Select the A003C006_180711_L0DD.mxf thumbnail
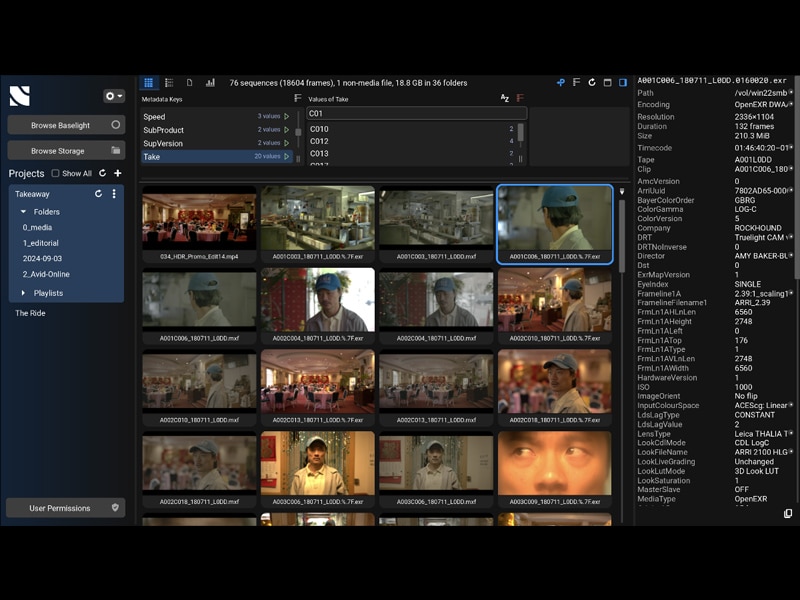The height and width of the screenshot is (600, 800). pyautogui.click(x=436, y=469)
